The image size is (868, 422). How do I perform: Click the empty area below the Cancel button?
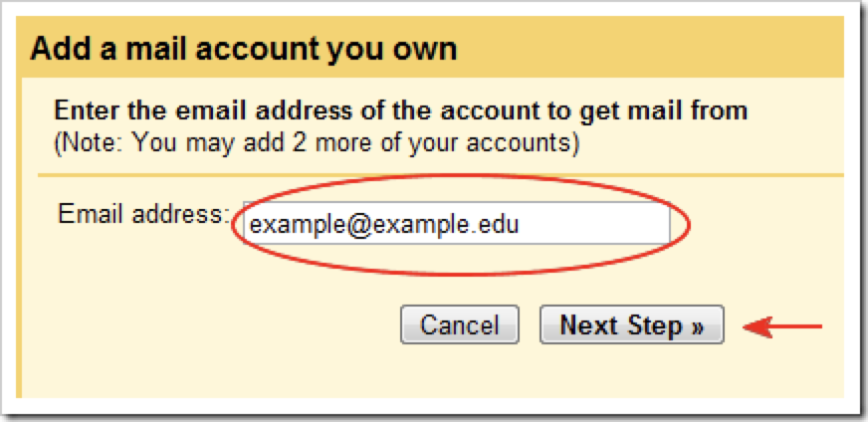pyautogui.click(x=458, y=373)
